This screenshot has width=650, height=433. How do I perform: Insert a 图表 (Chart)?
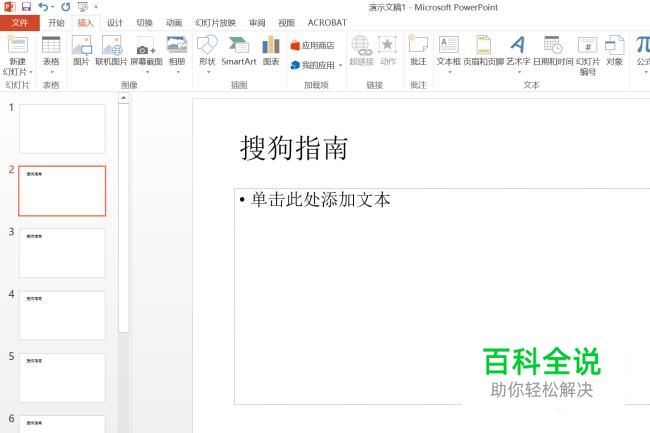pos(271,50)
